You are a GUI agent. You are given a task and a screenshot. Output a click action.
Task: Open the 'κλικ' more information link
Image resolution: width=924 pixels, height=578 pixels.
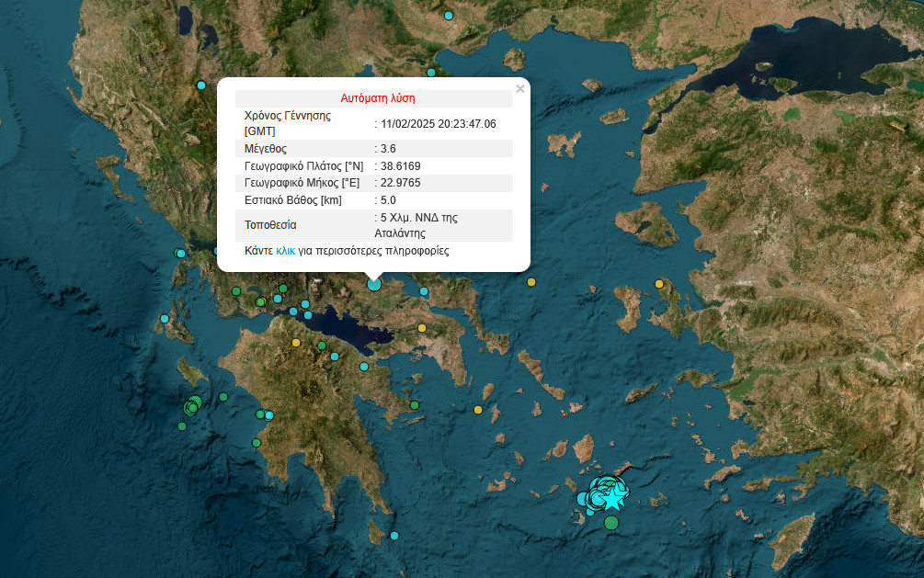point(285,251)
